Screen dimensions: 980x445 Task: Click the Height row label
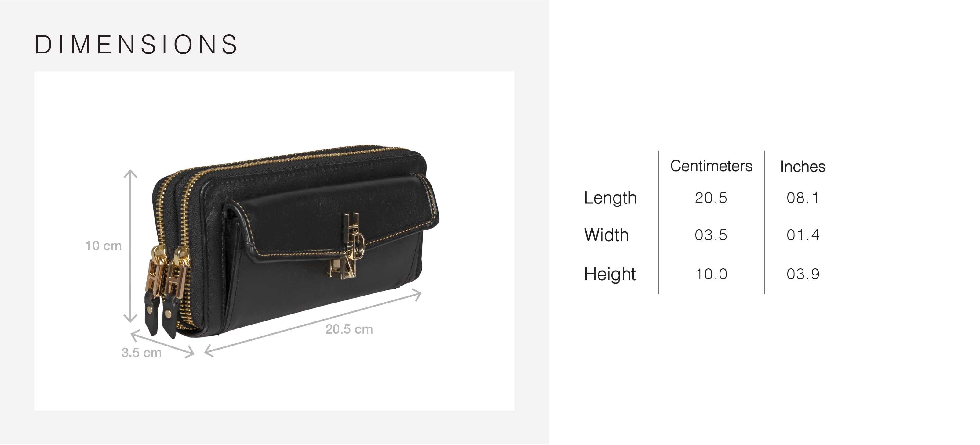click(x=610, y=274)
